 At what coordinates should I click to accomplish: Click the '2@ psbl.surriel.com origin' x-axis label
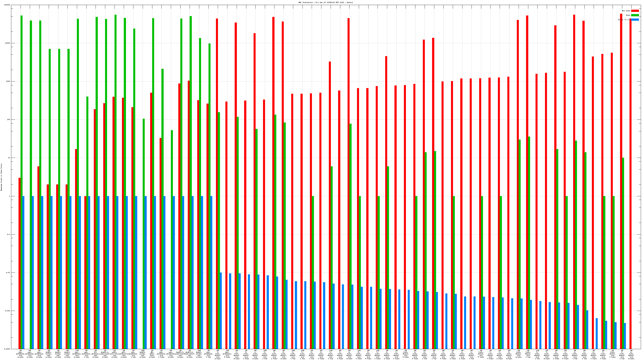tap(115, 354)
